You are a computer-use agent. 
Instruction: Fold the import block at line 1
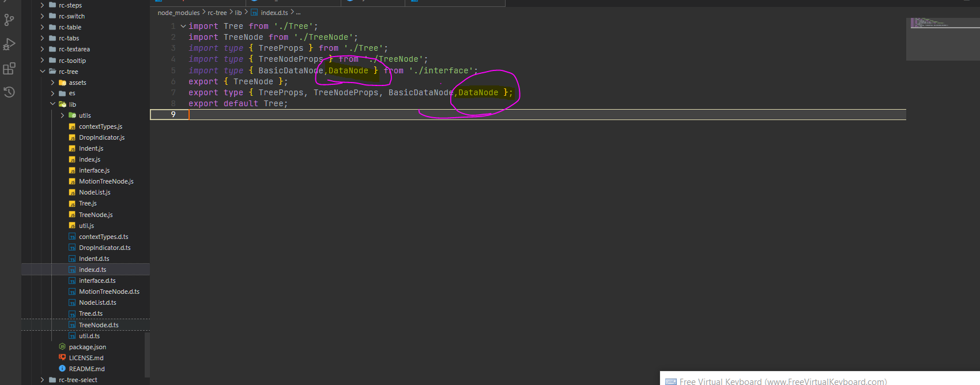(183, 26)
